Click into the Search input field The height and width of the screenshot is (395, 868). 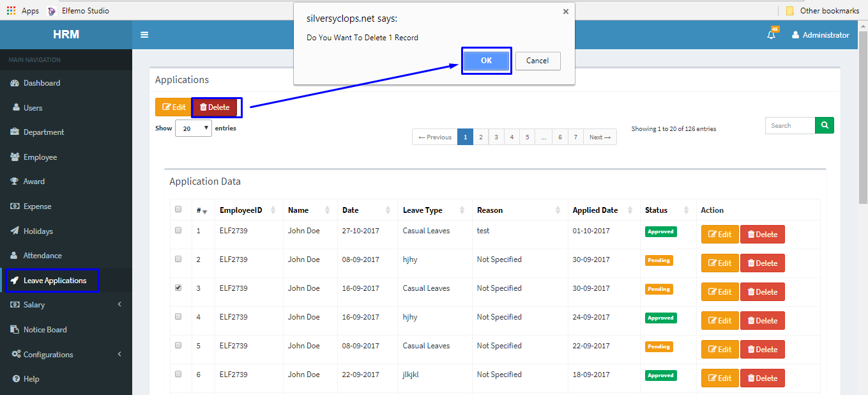click(x=790, y=125)
